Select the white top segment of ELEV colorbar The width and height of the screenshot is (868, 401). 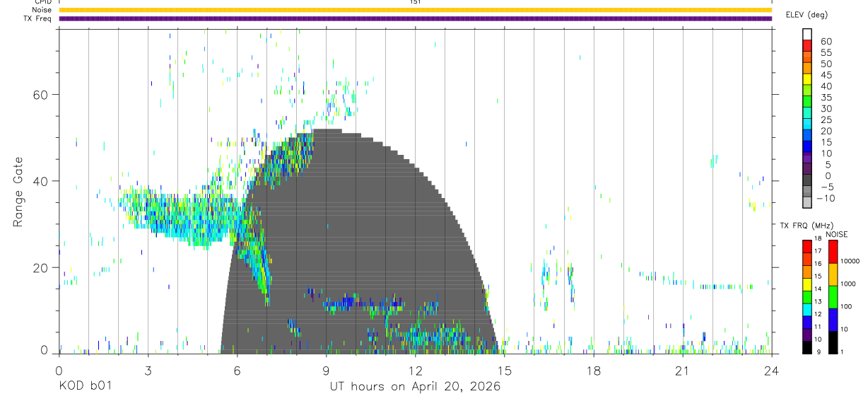(807, 35)
